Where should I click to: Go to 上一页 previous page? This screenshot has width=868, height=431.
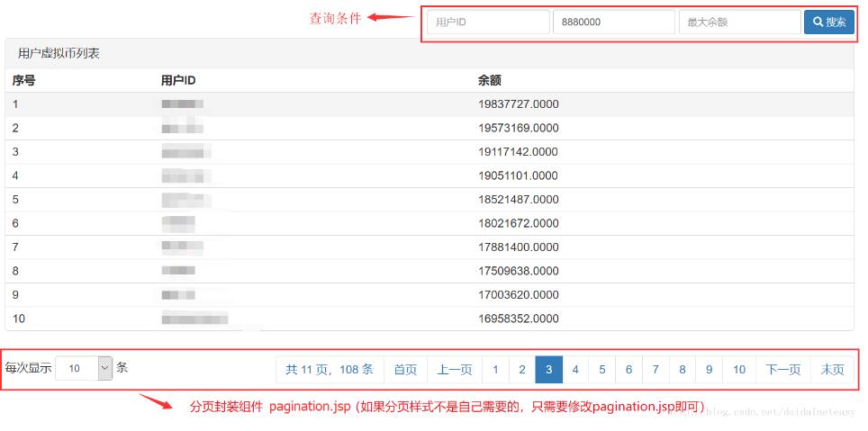(455, 369)
